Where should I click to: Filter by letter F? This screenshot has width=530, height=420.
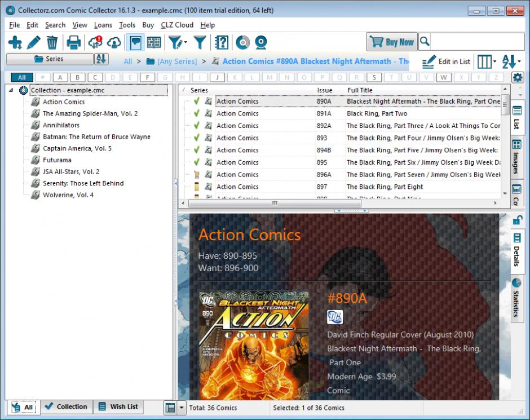pyautogui.click(x=148, y=77)
